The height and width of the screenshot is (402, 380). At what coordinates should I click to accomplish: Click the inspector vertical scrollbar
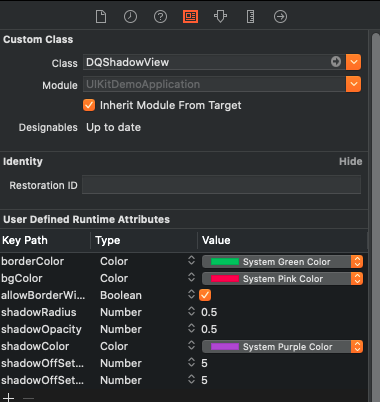376,217
